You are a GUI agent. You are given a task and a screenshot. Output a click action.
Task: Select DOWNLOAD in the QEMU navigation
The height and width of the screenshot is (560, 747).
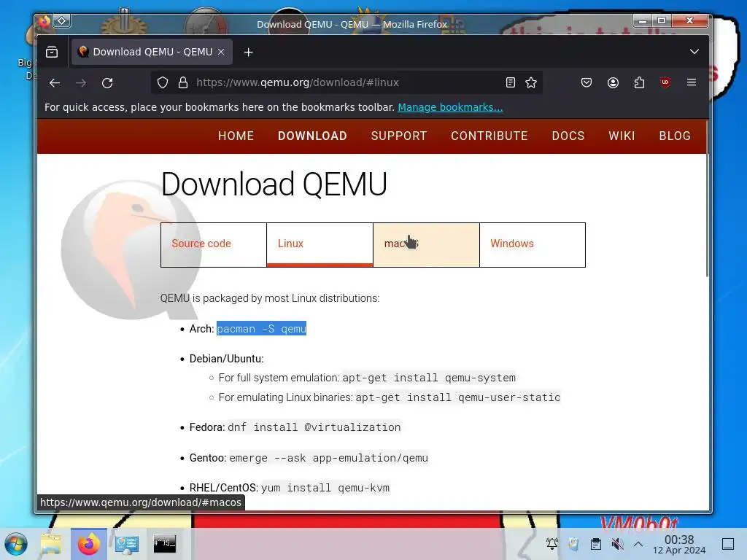click(x=312, y=136)
